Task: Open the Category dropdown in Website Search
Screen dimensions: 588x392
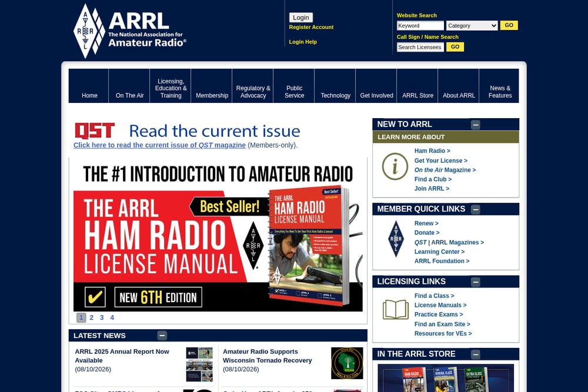Action: 472,25
